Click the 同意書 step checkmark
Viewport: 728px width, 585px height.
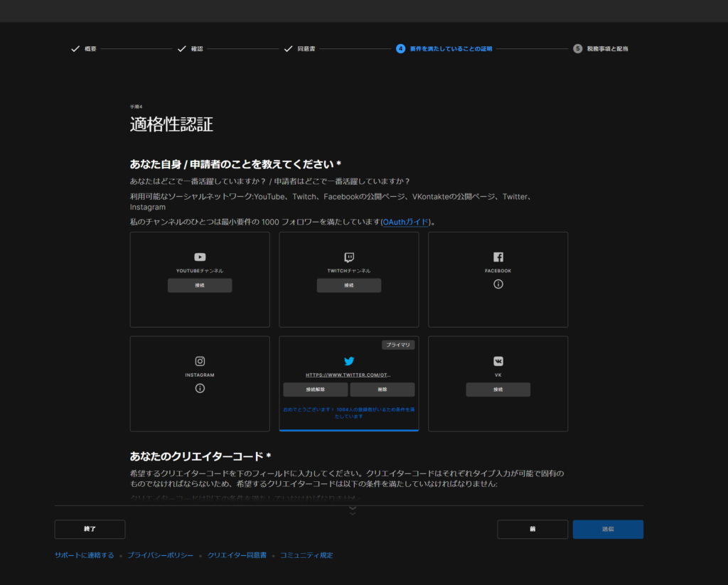(289, 49)
